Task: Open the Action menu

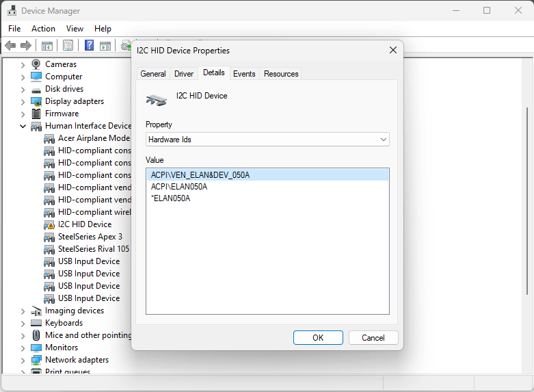Action: click(x=43, y=29)
